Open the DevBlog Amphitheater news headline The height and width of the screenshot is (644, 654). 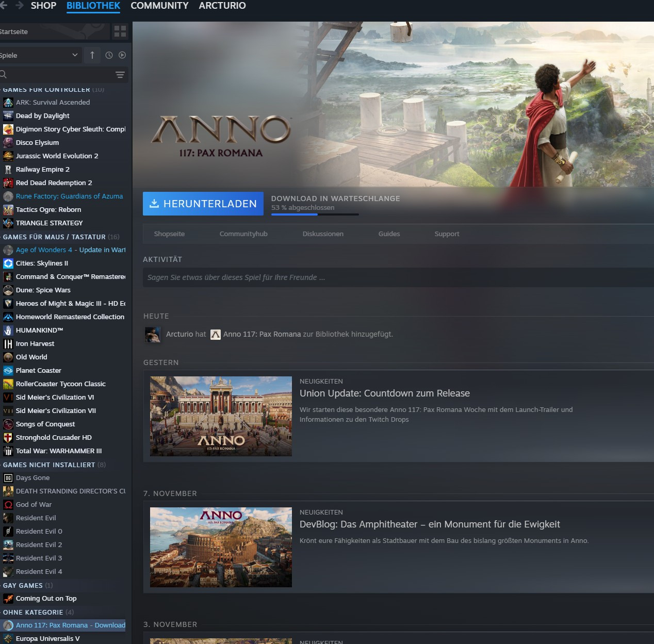[x=430, y=524]
